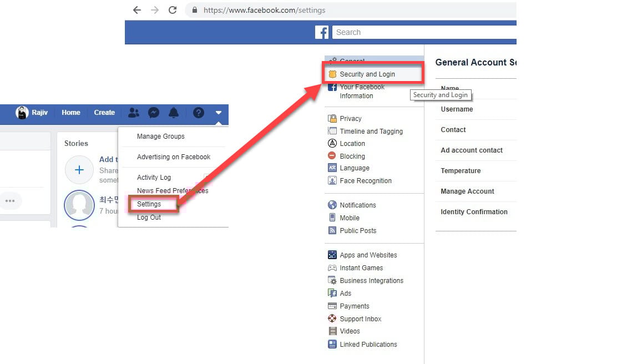Click the Security and Login shield icon

(332, 74)
